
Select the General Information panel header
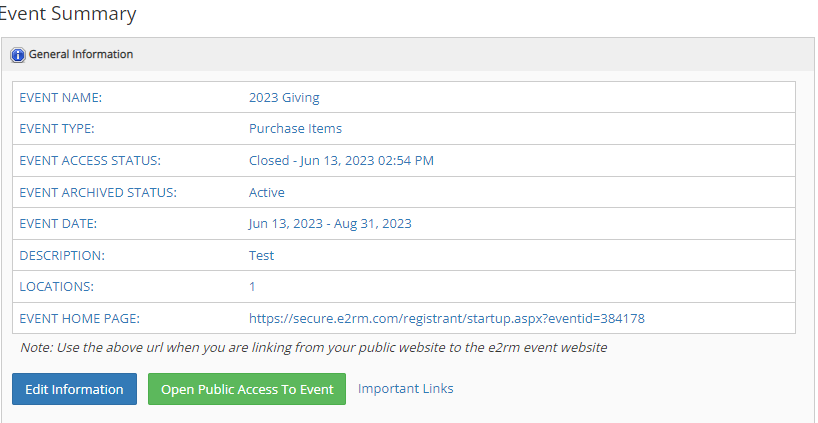click(x=408, y=54)
